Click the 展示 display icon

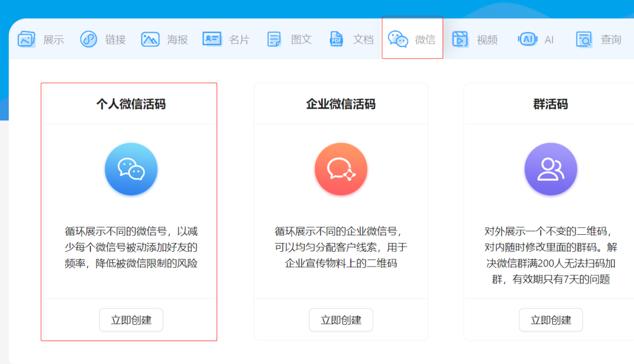point(26,39)
